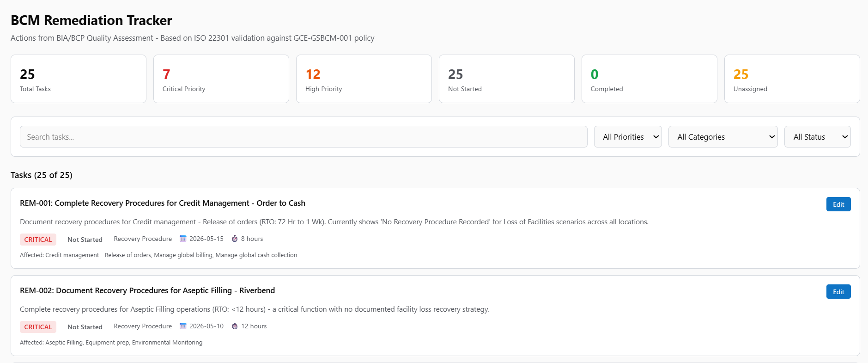Click the Not Started status of REM-002
The image size is (868, 363).
[x=85, y=327]
